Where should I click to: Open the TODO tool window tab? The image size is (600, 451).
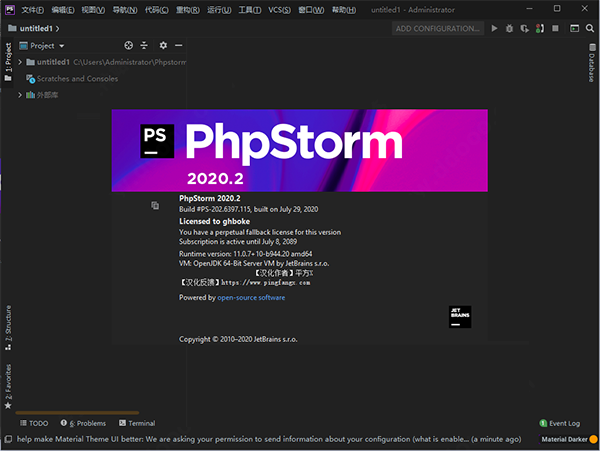(34, 423)
